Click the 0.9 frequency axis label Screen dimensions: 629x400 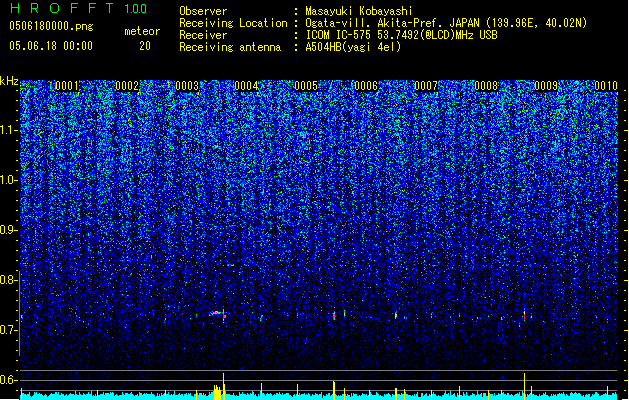(8, 230)
